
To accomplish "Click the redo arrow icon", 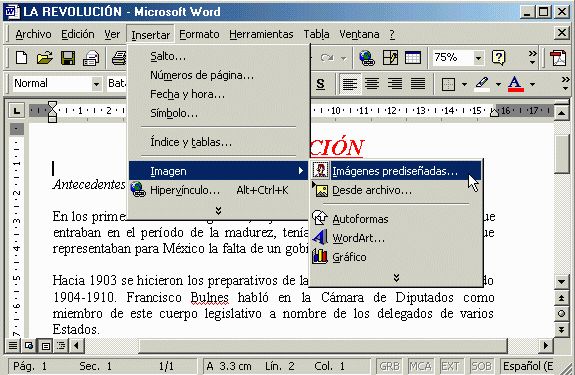I will [x=327, y=58].
